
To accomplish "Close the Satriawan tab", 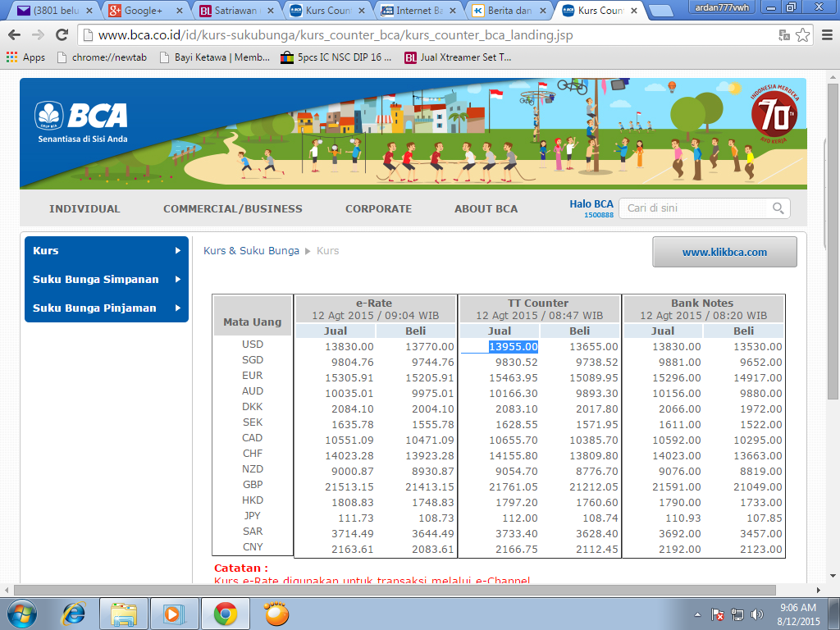I will pyautogui.click(x=270, y=10).
